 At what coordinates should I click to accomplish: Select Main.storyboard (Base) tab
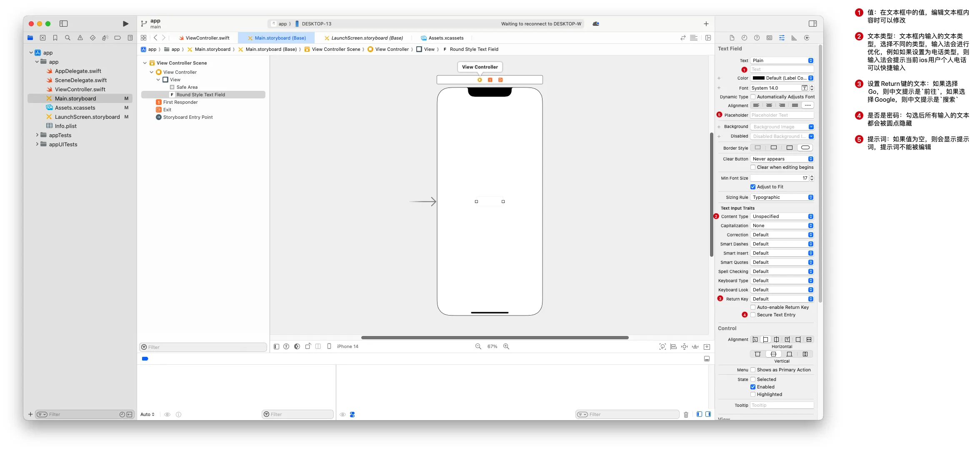pos(277,38)
